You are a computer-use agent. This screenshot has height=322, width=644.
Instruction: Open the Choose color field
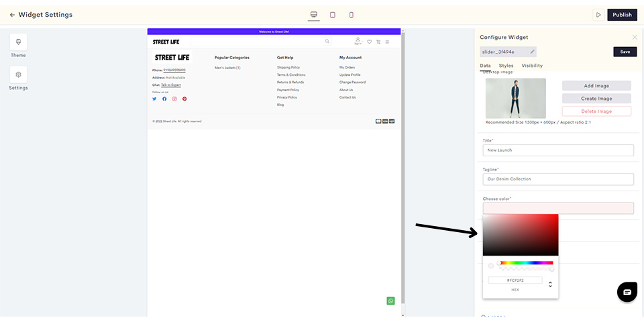pos(558,208)
